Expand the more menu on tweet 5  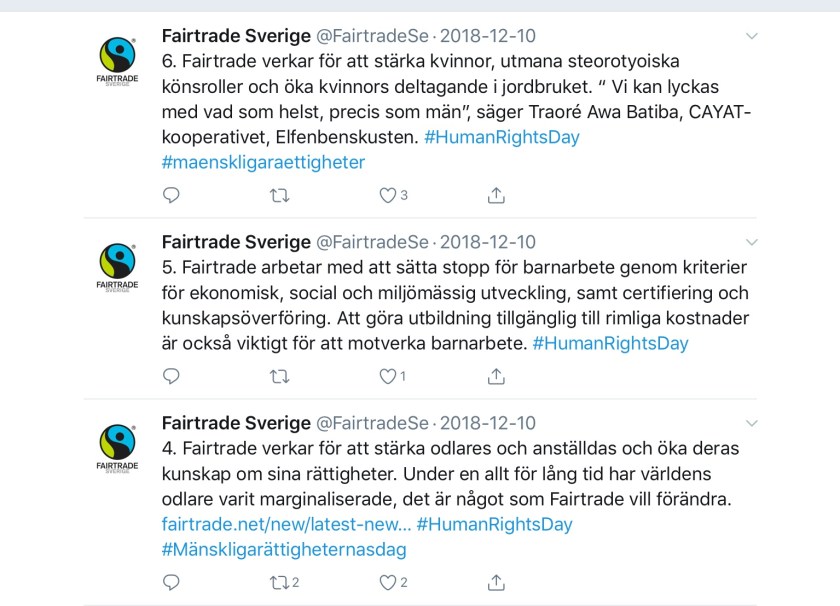click(x=752, y=242)
